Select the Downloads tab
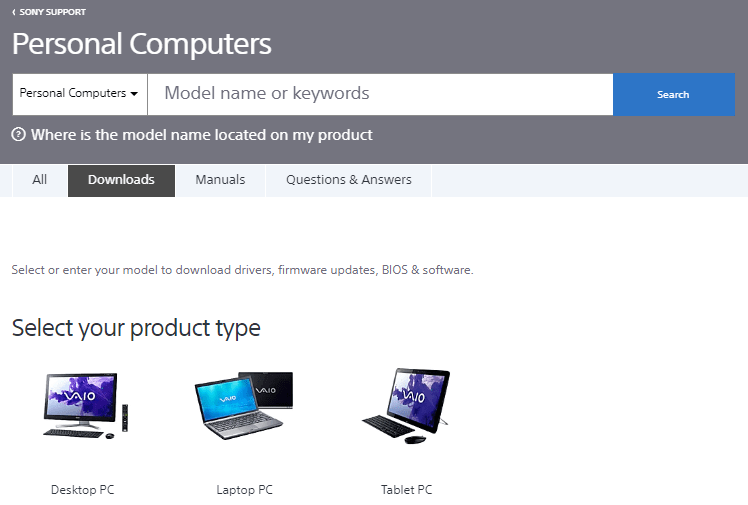 click(x=121, y=180)
